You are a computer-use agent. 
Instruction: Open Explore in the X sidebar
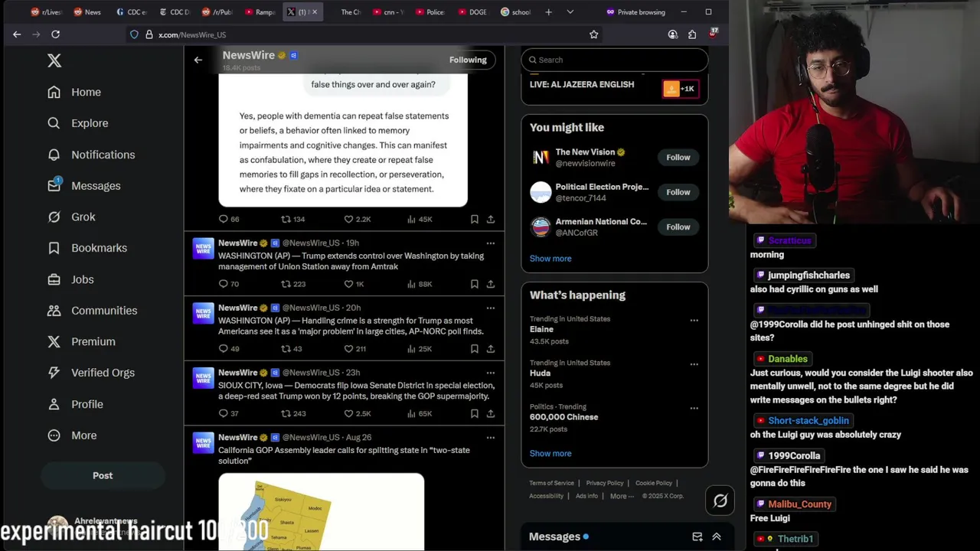pos(77,123)
